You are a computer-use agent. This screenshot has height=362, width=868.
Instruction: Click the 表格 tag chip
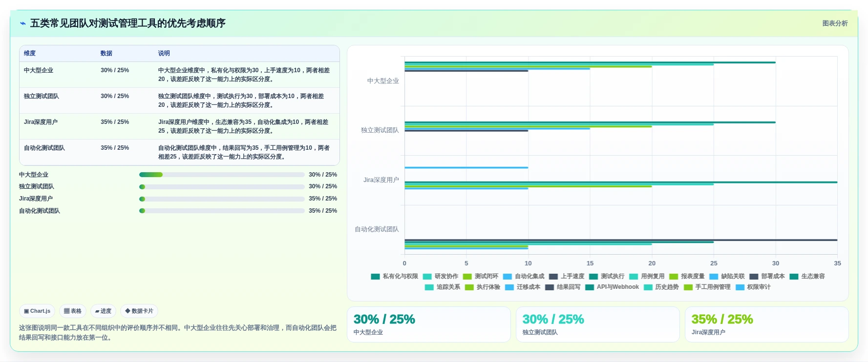73,311
